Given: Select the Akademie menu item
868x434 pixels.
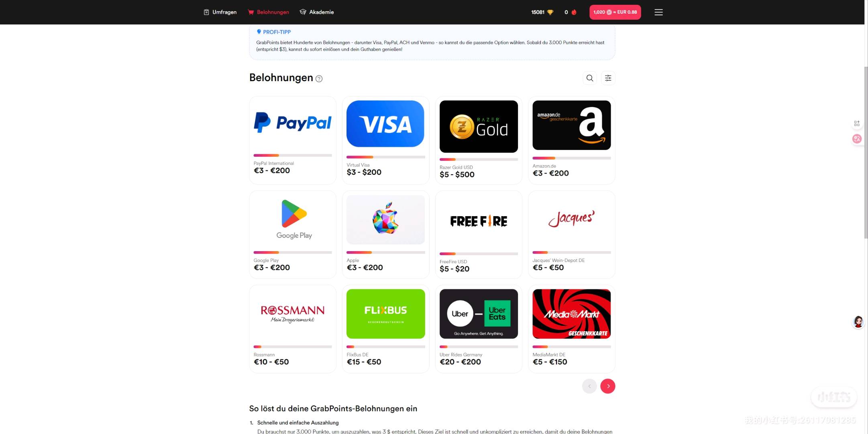Looking at the screenshot, I should point(317,12).
